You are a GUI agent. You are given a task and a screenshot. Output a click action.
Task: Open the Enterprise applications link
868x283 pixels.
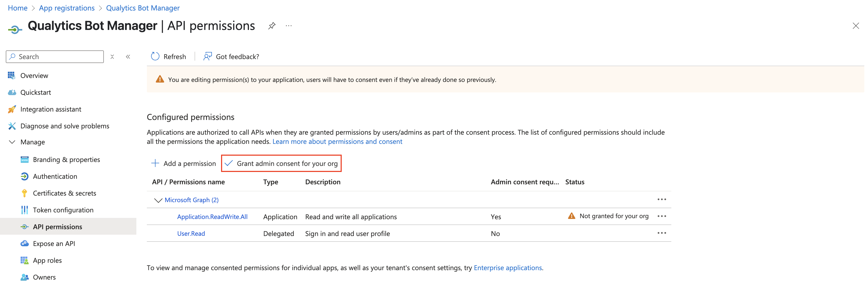point(508,268)
